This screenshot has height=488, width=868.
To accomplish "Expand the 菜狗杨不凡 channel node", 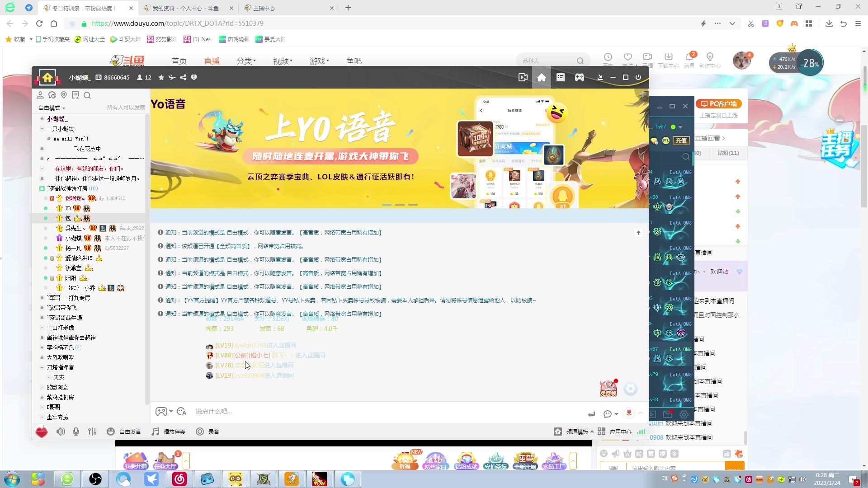I will 42,347.
